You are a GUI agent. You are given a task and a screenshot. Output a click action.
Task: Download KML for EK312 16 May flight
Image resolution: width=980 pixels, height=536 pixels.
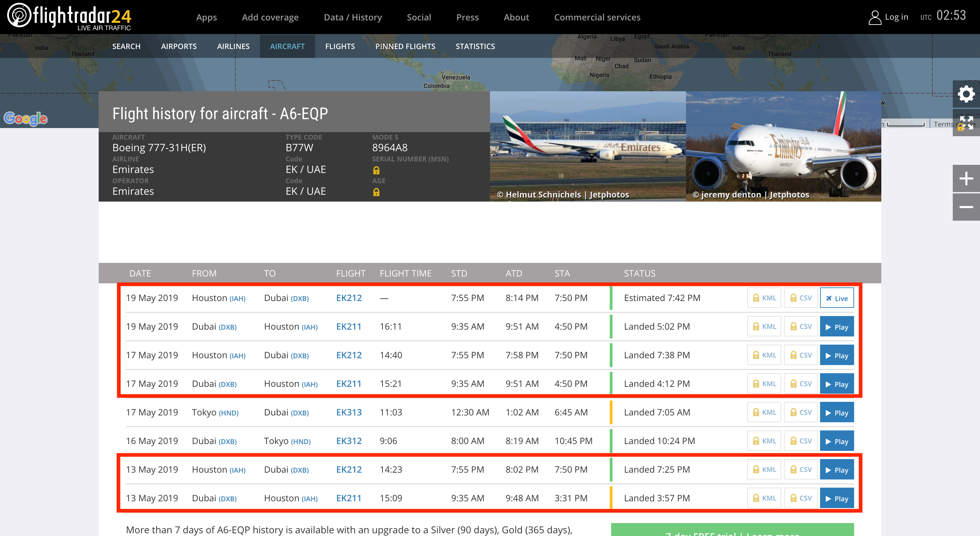(764, 441)
